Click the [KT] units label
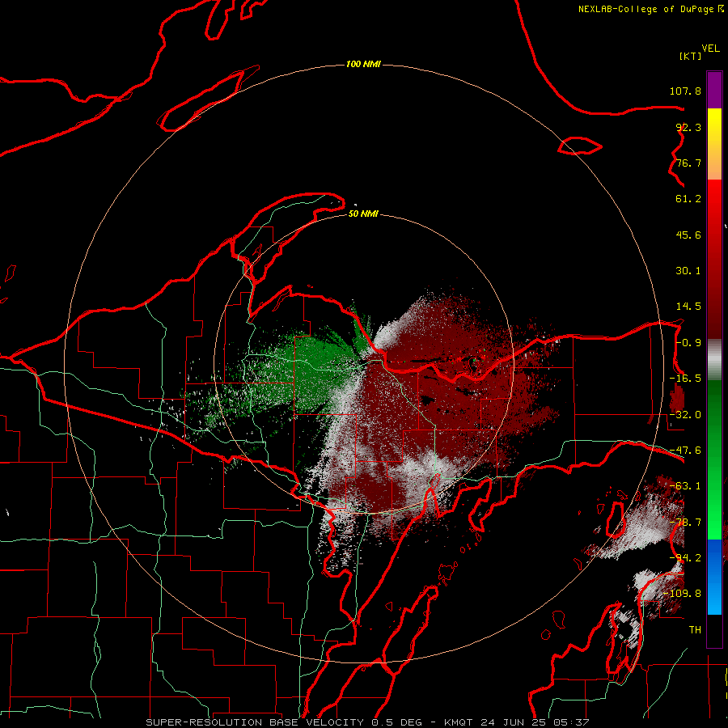The image size is (728, 728). [x=691, y=56]
